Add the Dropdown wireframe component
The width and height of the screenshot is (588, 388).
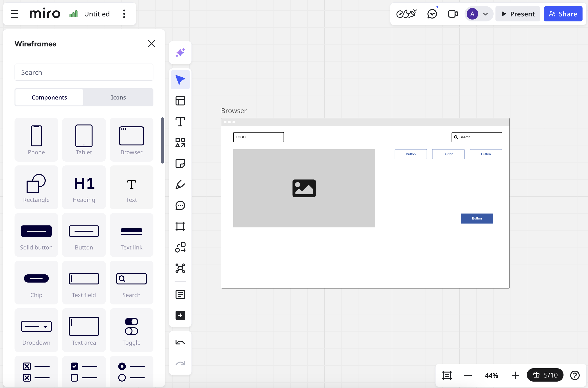36,330
